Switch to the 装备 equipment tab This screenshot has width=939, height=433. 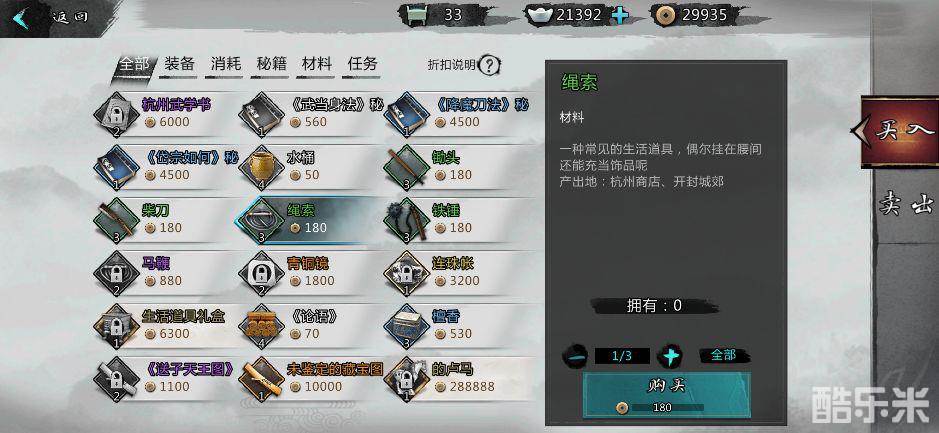click(x=180, y=63)
